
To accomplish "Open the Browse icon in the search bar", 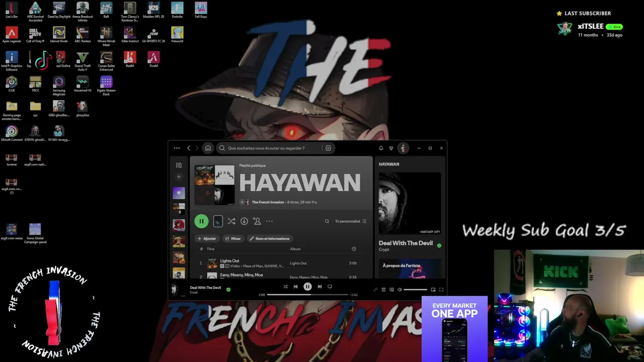I will pyautogui.click(x=328, y=148).
